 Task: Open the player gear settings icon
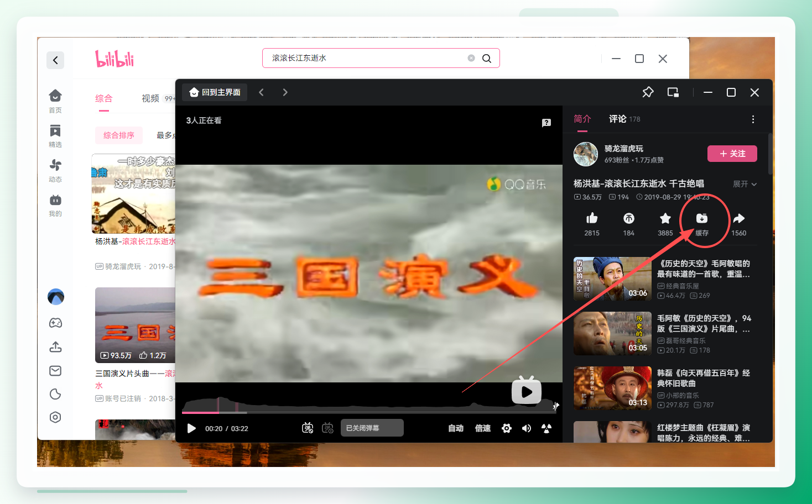(507, 428)
